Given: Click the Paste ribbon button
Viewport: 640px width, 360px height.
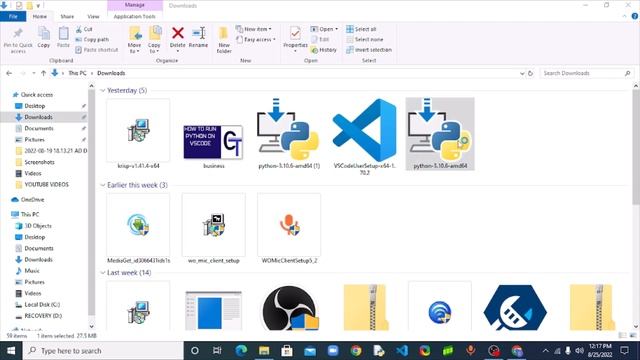Looking at the screenshot, I should 63,37.
